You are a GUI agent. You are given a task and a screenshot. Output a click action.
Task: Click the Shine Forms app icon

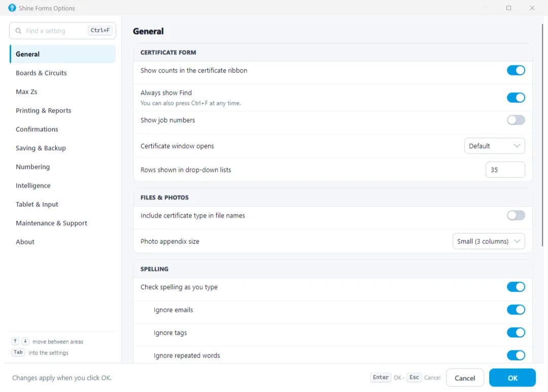point(12,8)
